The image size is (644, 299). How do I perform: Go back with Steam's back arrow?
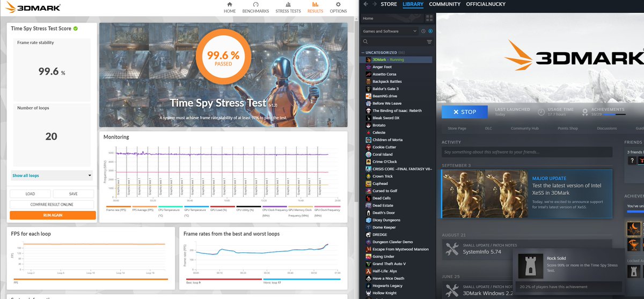(x=366, y=4)
